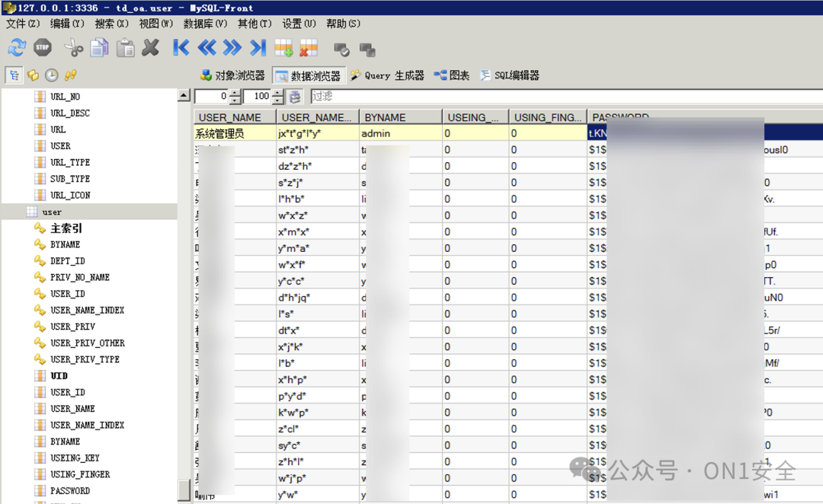Select the user table tree node
The width and height of the screenshot is (823, 504).
coord(52,212)
